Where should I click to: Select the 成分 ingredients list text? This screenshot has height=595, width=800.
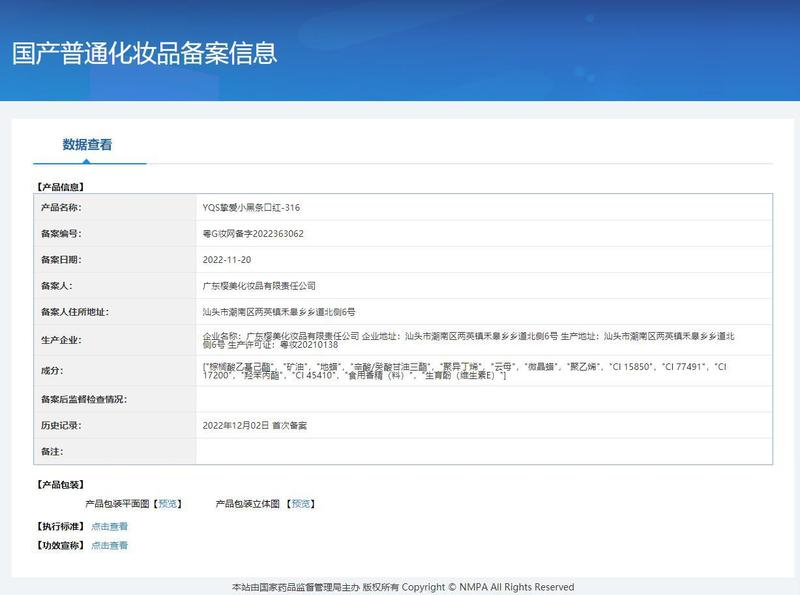point(464,371)
